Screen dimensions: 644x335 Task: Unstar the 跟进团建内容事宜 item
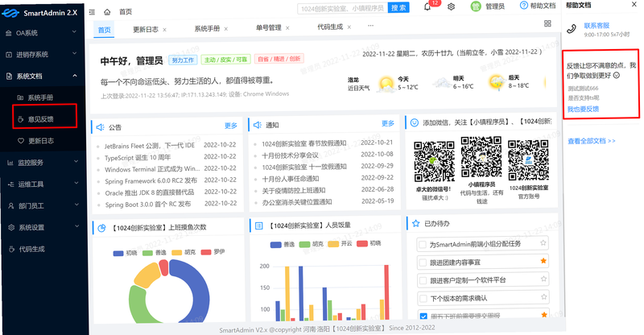coord(543,261)
